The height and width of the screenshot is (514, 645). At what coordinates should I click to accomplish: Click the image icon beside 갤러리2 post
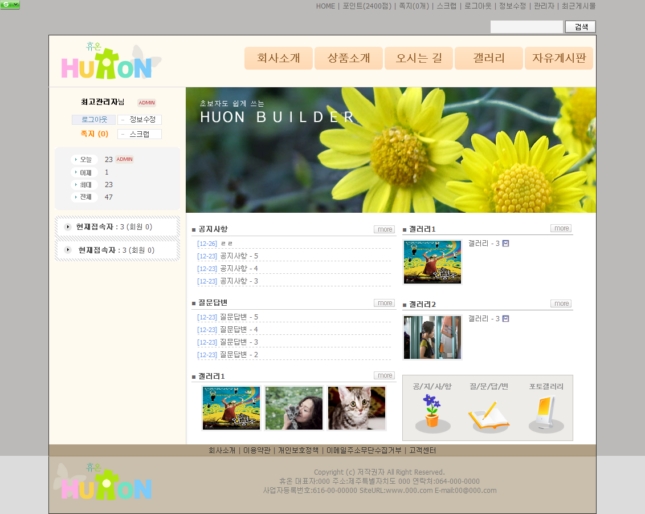click(x=505, y=319)
